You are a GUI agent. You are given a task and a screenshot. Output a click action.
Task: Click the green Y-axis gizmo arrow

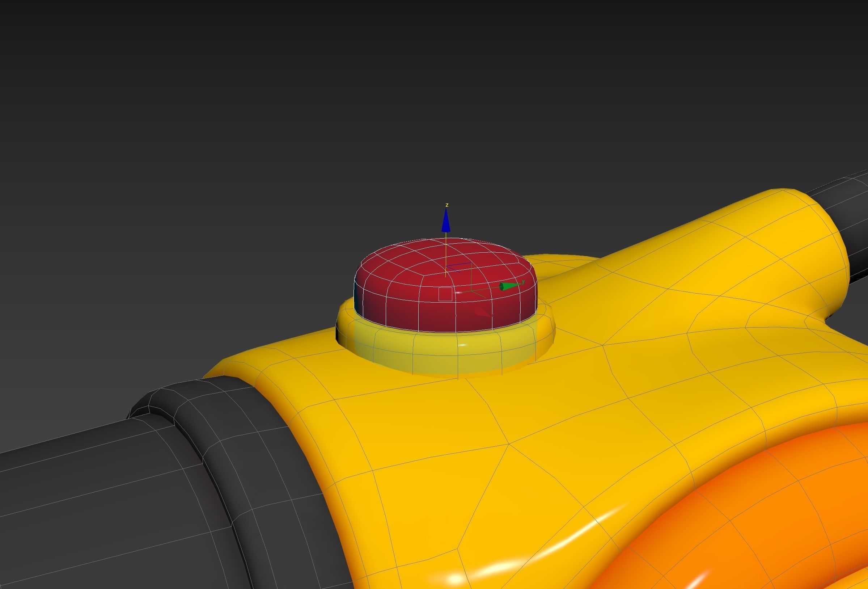[x=510, y=286]
